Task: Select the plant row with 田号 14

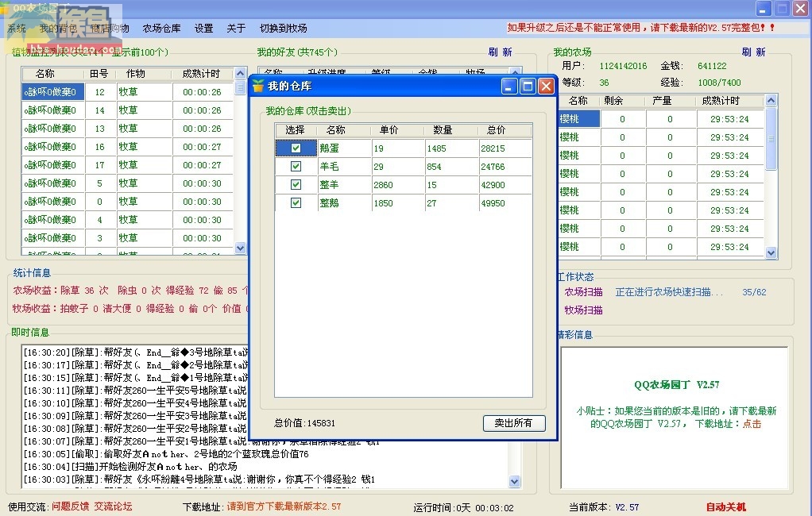Action: coord(127,110)
